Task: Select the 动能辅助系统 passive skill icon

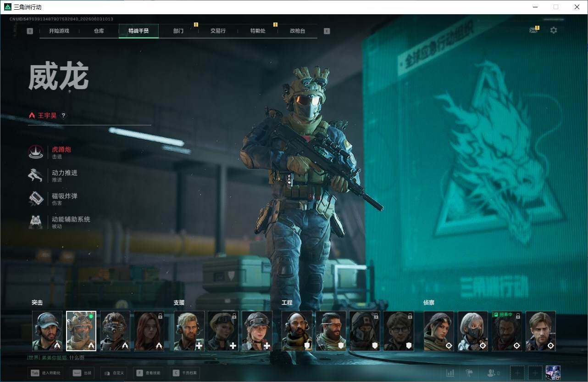Action: [36, 222]
